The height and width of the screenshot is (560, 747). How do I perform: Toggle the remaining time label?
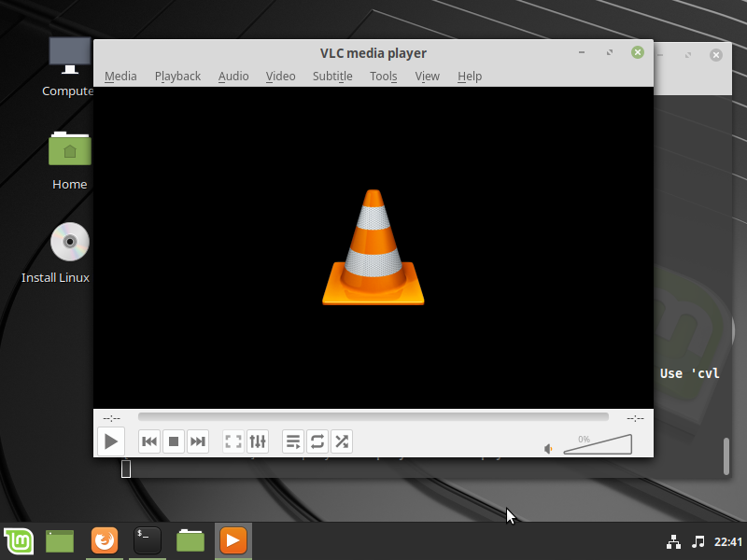tap(635, 418)
